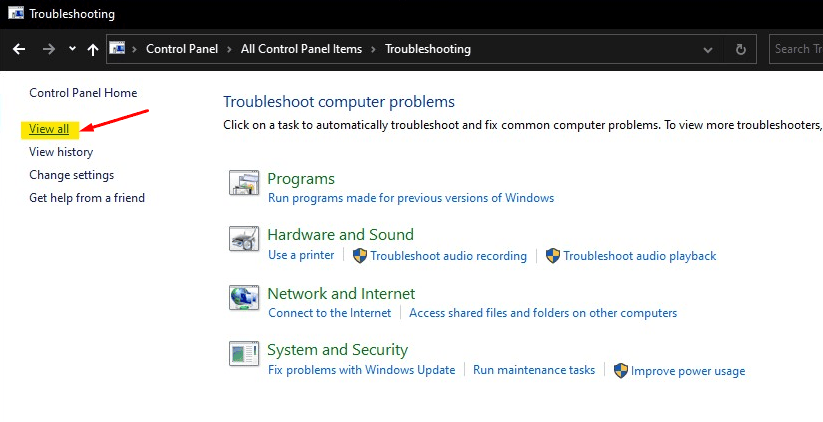The image size is (823, 422).
Task: Select All Control Panel Items breadcrumb
Action: click(301, 49)
